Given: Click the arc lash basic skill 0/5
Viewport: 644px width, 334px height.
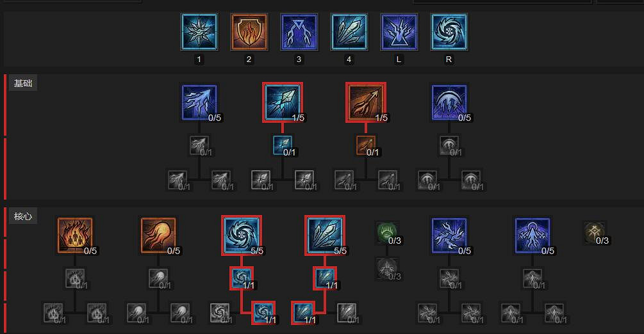Looking at the screenshot, I should tap(449, 102).
